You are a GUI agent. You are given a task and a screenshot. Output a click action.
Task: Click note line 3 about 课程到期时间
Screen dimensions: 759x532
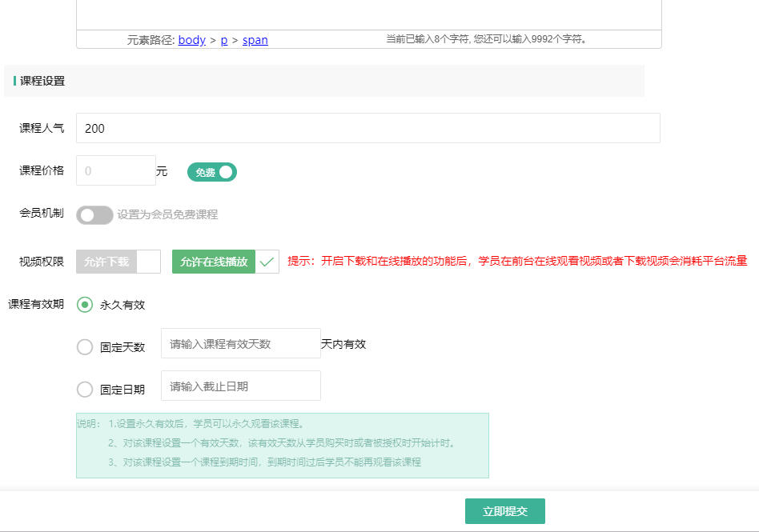point(264,462)
